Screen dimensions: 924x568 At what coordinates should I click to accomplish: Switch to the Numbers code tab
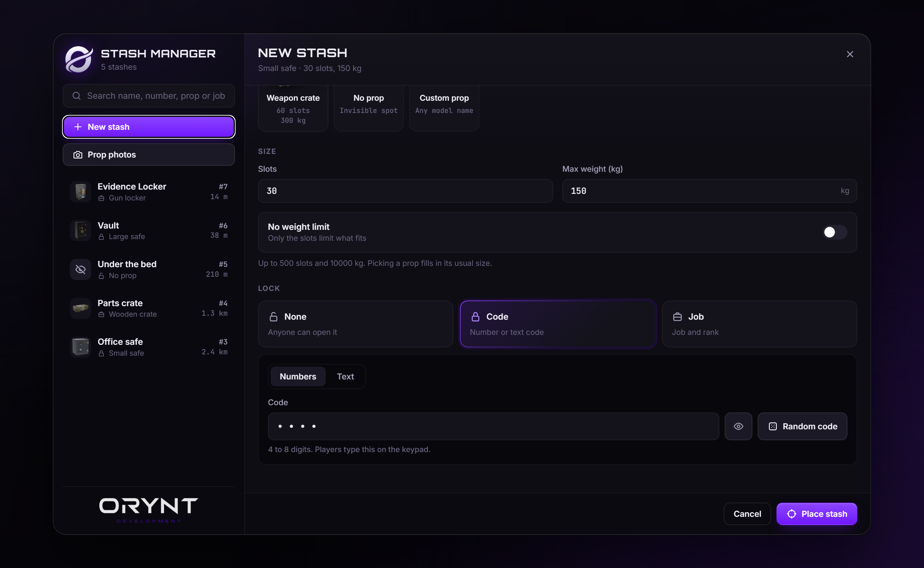pyautogui.click(x=298, y=376)
